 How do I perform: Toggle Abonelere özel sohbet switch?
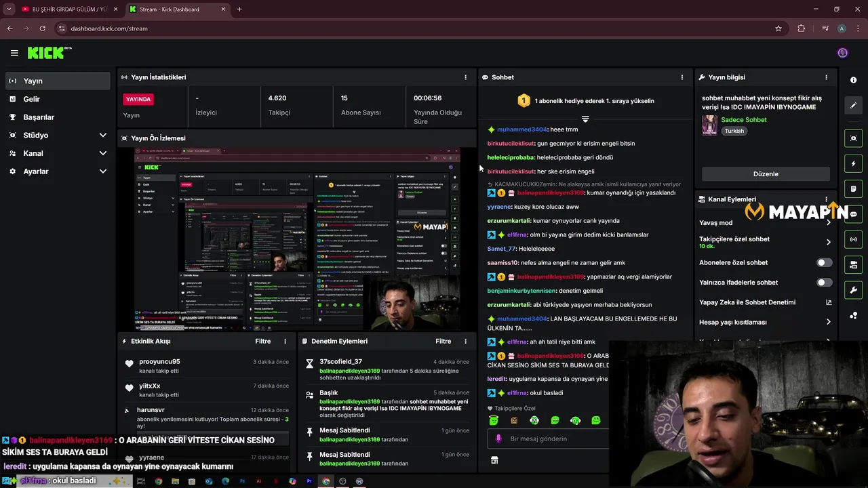pyautogui.click(x=825, y=263)
